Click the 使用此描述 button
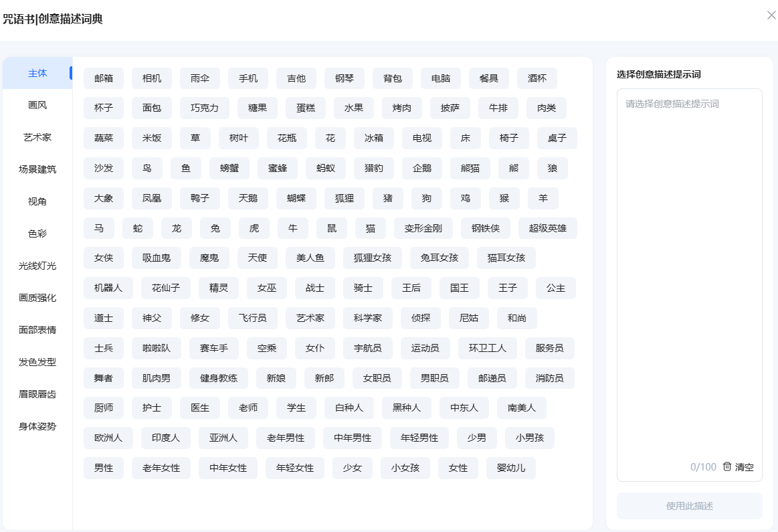Viewport: 778px width, 532px height. coord(689,506)
